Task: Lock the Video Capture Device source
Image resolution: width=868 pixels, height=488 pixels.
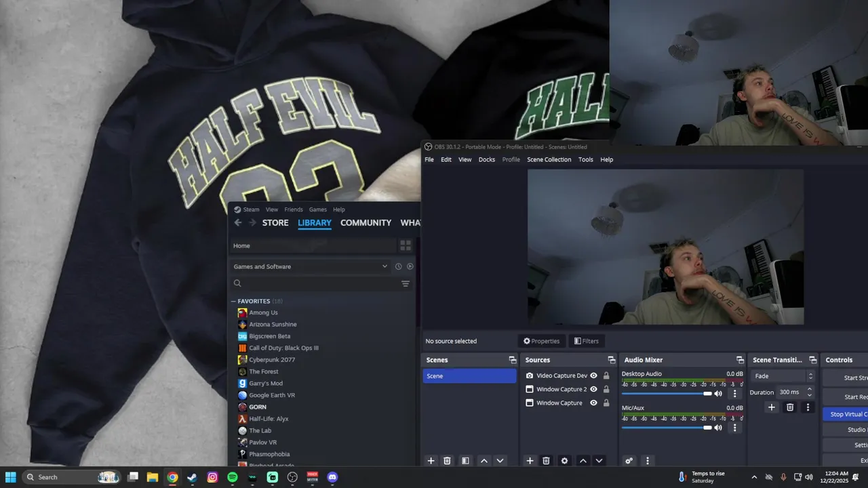Action: [606, 375]
